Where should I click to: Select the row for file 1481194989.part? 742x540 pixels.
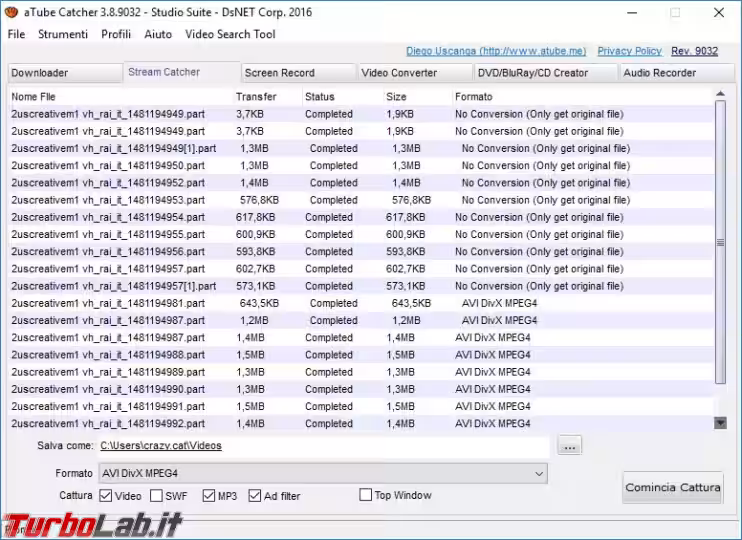(x=361, y=372)
